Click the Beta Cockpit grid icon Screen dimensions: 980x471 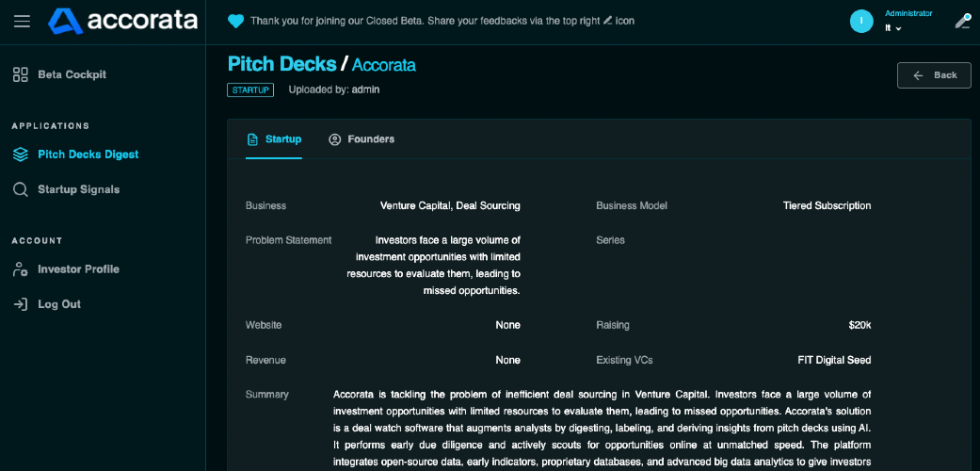coord(21,75)
